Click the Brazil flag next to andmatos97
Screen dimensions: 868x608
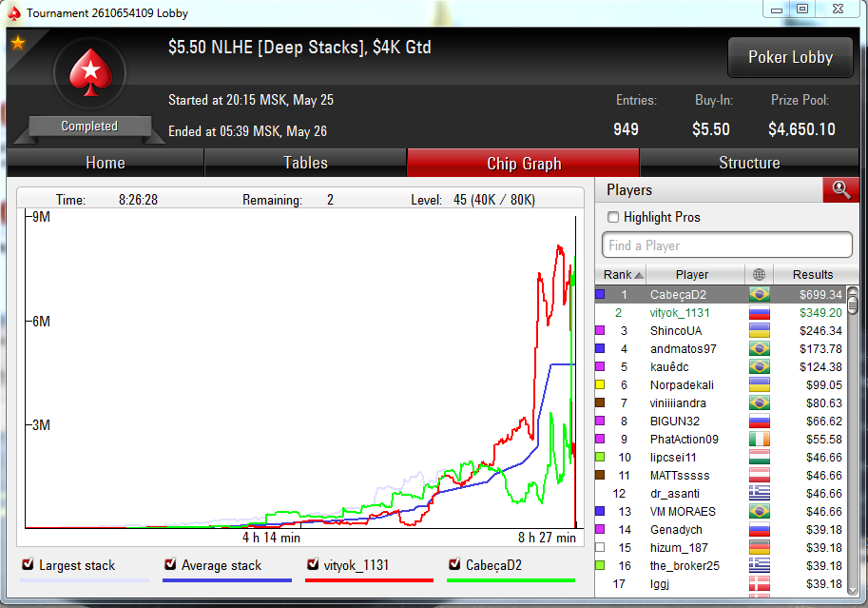pos(759,348)
